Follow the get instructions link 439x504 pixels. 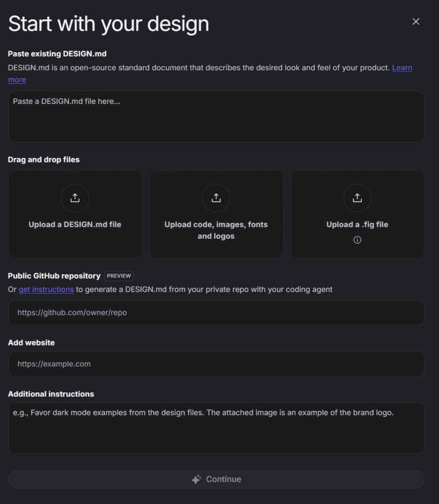tap(46, 289)
